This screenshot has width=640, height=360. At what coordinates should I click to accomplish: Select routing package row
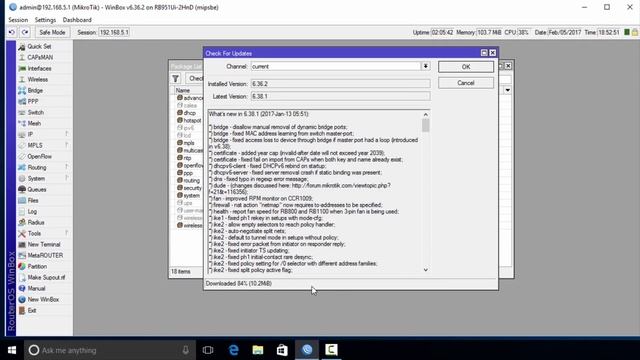(188, 180)
